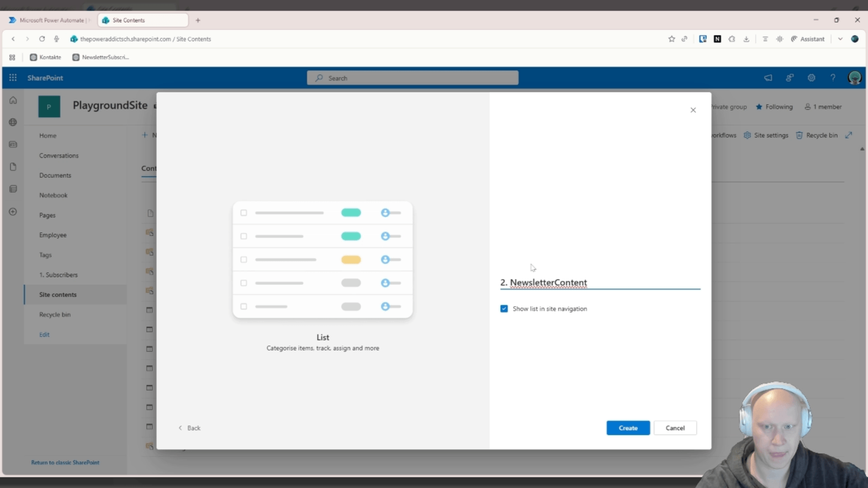Click Create to make the list
This screenshot has width=868, height=488.
[628, 428]
